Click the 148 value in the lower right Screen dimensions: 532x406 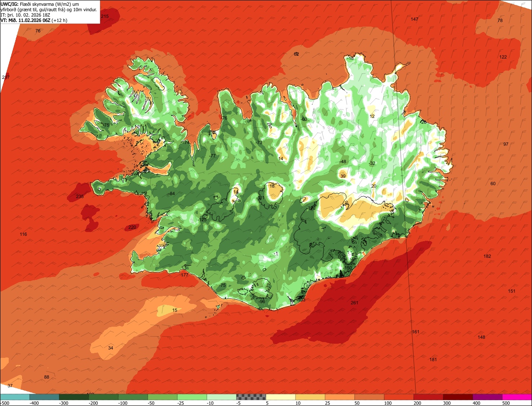coord(481,337)
